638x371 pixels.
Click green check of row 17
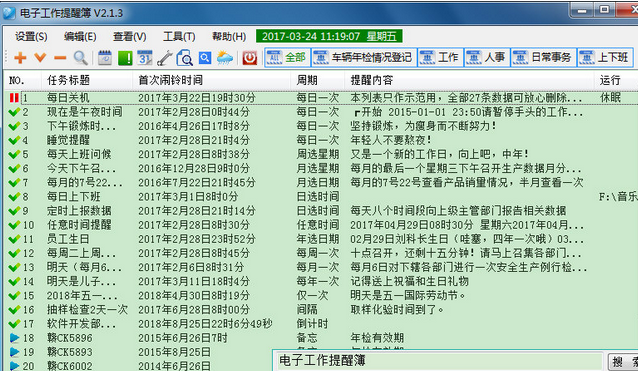(14, 324)
